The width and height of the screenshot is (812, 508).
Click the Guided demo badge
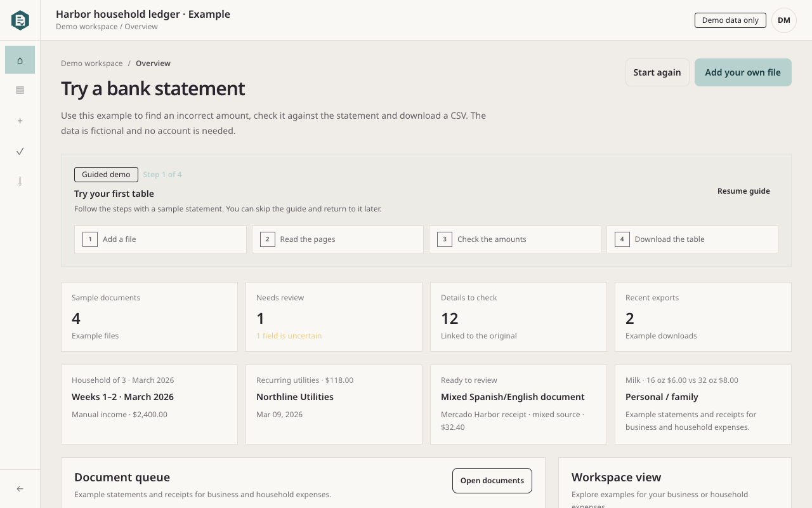click(106, 175)
